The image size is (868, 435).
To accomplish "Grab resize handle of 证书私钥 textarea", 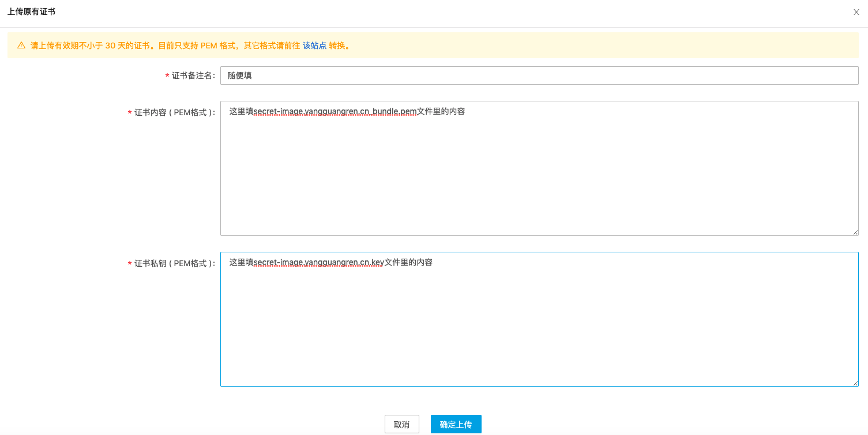I will (855, 383).
